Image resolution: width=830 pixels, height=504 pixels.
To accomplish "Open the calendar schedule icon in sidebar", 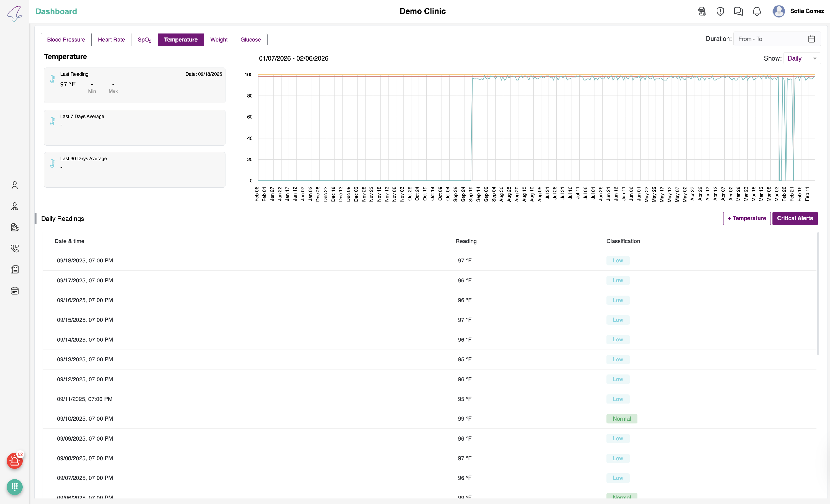I will pyautogui.click(x=14, y=291).
